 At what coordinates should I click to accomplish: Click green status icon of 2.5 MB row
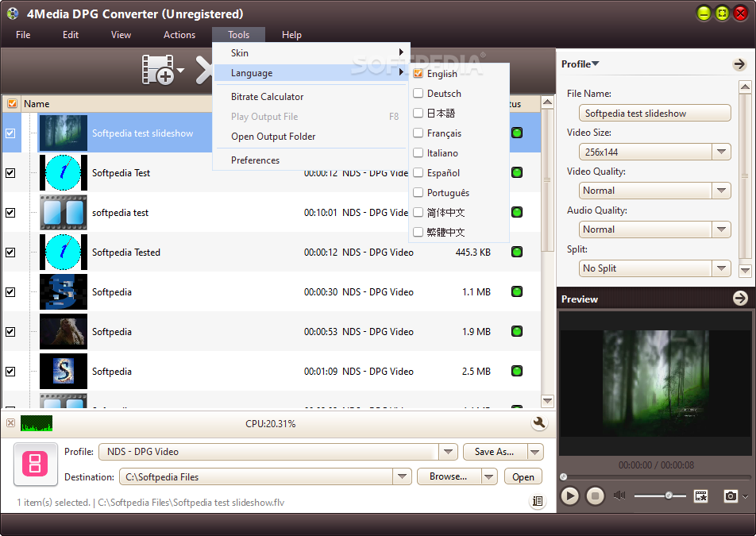tap(517, 371)
